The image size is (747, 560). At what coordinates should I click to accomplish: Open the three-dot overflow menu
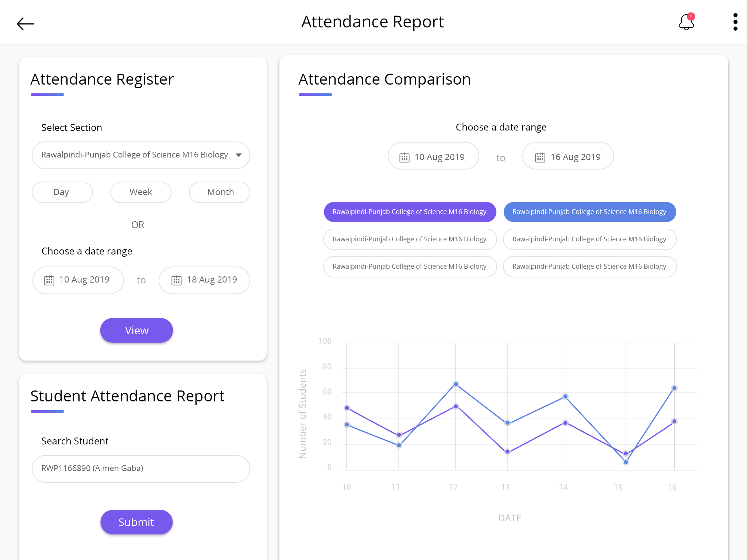pyautogui.click(x=735, y=22)
